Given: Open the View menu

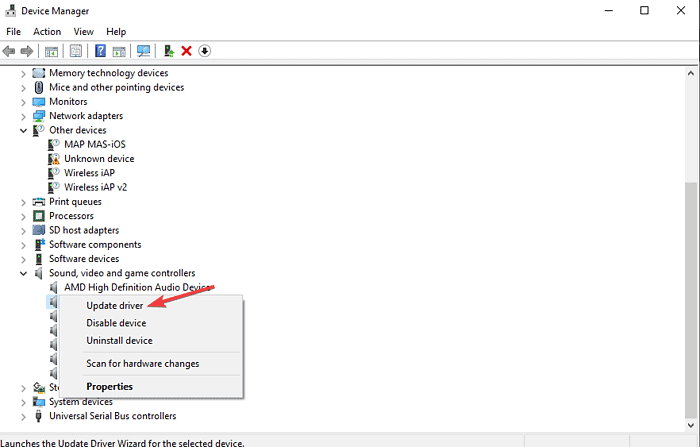Looking at the screenshot, I should [x=83, y=32].
